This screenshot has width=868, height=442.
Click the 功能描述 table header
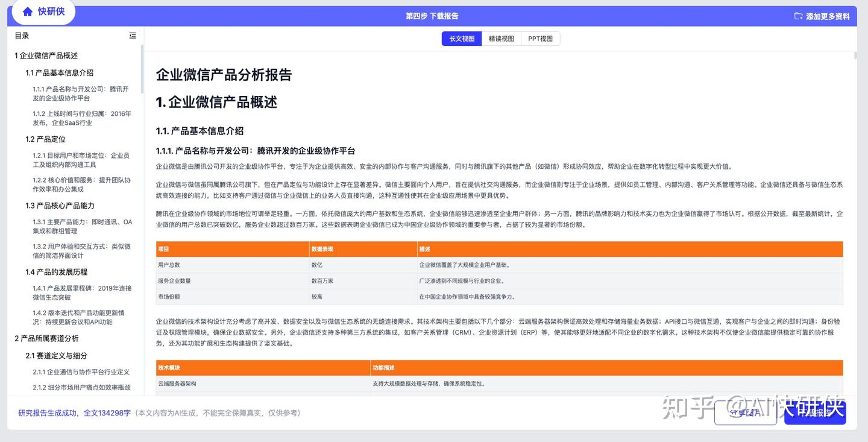[x=606, y=368]
